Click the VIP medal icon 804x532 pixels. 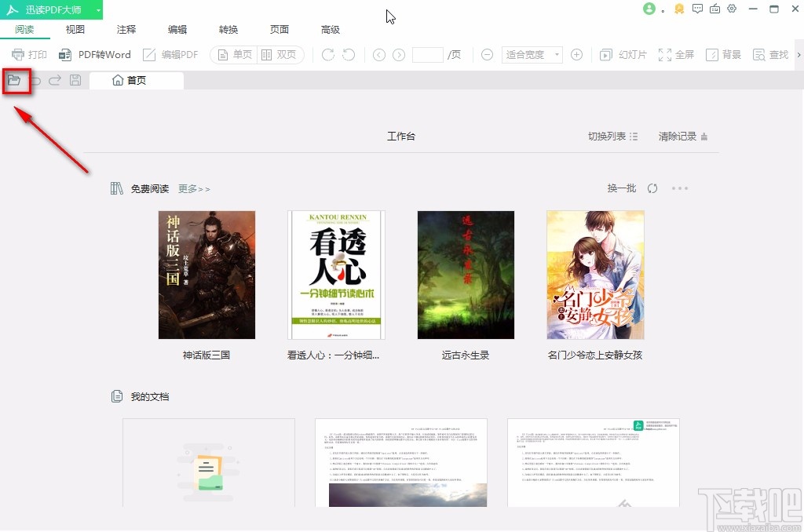click(x=679, y=9)
